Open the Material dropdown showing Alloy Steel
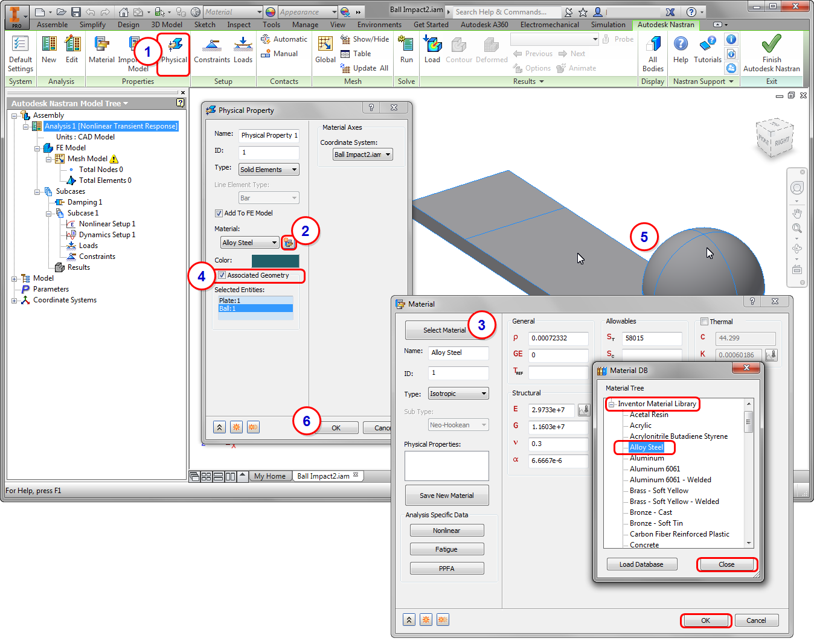The image size is (814, 644). point(249,243)
